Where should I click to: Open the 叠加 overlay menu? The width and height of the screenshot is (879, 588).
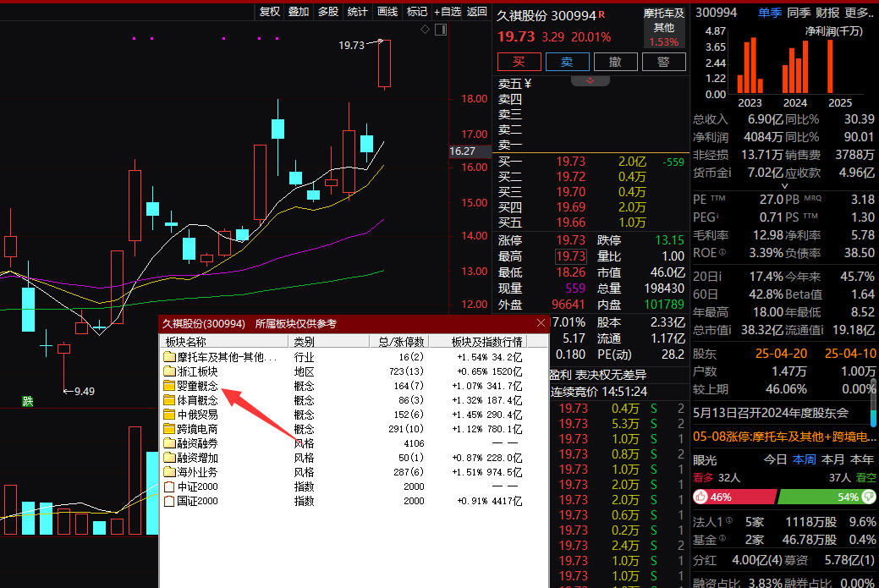point(299,11)
